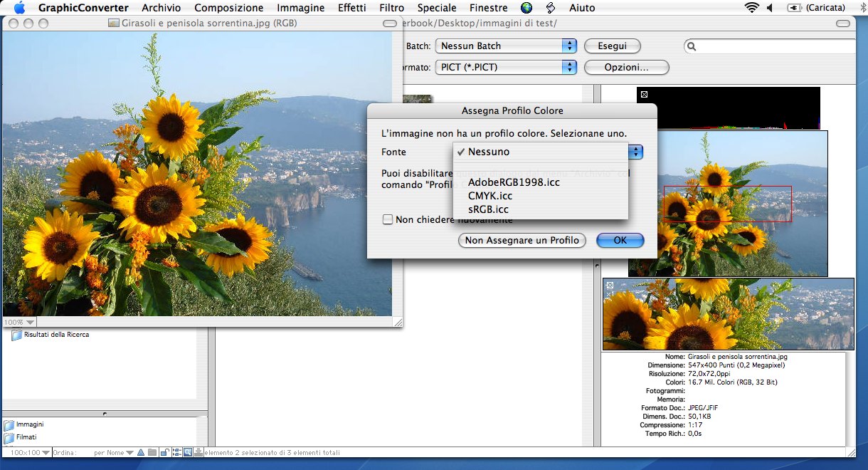
Task: Enable the 'Non chiedere nuovamente' checkbox
Action: coord(388,219)
